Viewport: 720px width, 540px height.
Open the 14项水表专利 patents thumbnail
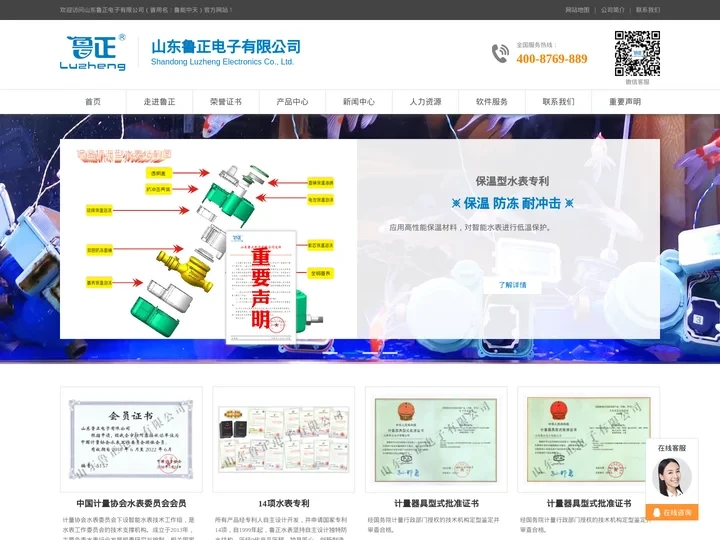(x=284, y=439)
